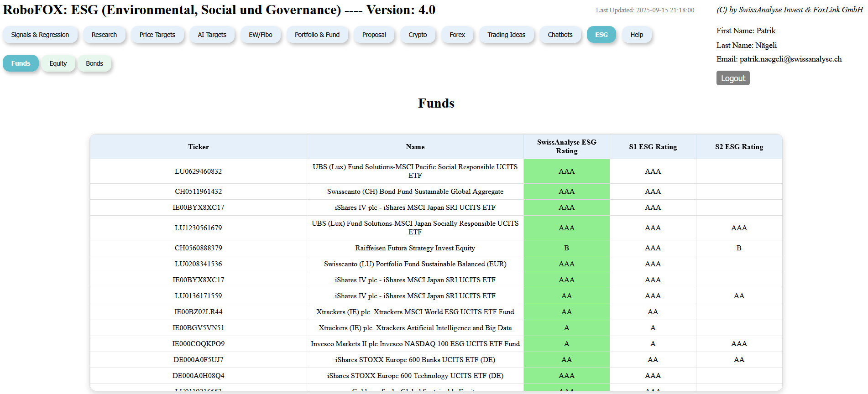
Task: Click S2 rating AA for ticker LU0136171559
Action: pos(739,296)
